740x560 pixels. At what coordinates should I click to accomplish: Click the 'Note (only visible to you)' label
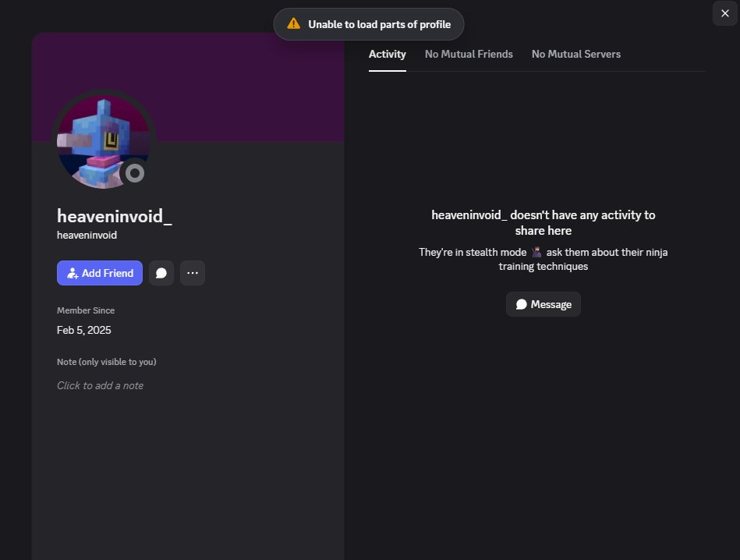pos(107,362)
